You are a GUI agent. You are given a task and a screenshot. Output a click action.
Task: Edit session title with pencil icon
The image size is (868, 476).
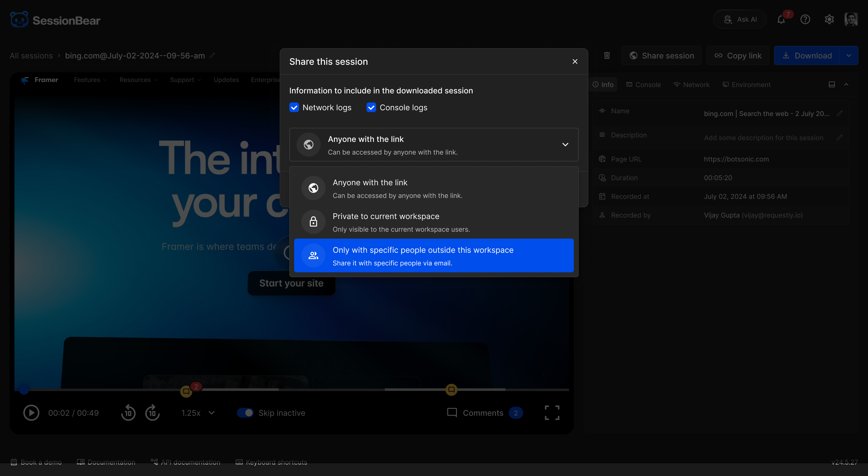coord(212,56)
